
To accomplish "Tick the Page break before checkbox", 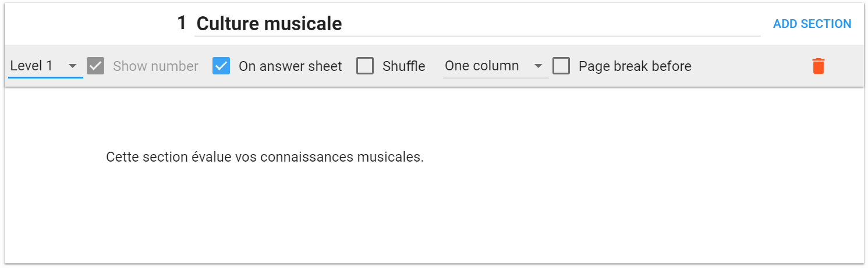I will pyautogui.click(x=561, y=66).
